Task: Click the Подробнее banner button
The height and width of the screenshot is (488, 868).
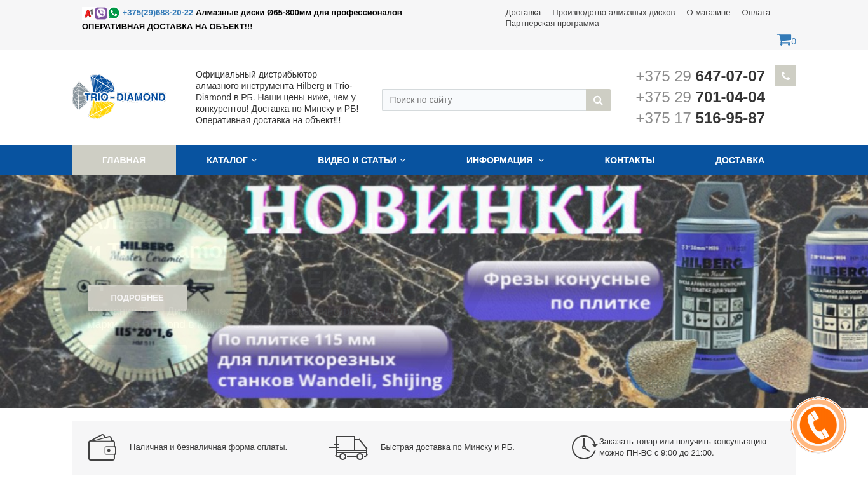Action: tap(137, 298)
